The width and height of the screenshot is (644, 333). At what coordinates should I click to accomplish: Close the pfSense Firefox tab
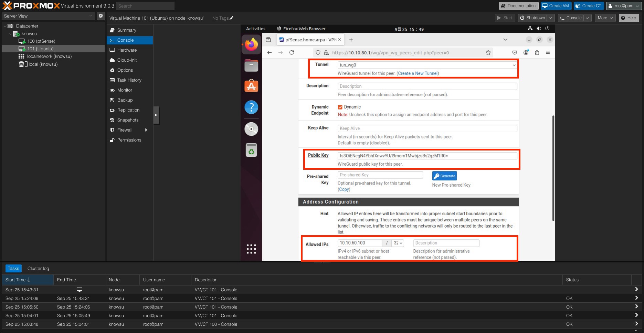pos(339,40)
